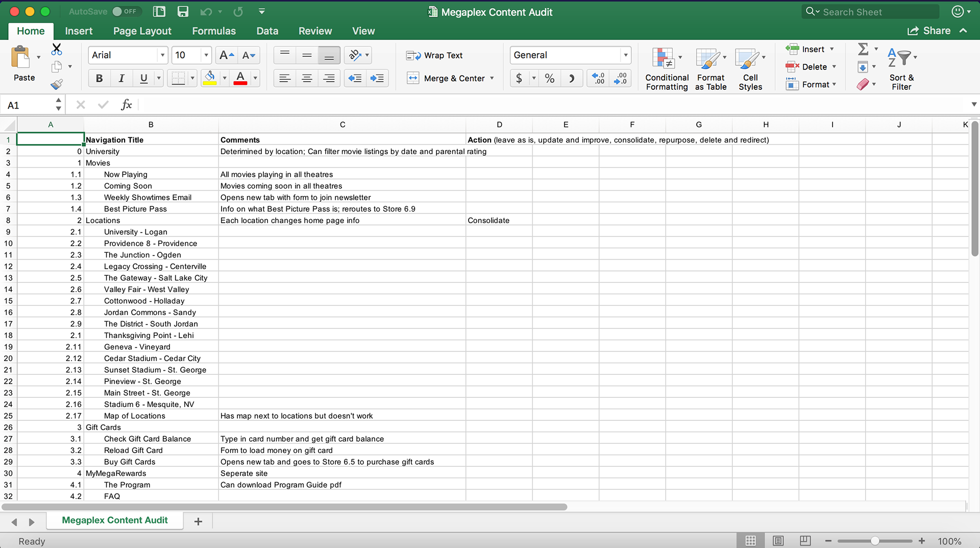Open the text orientation options
The height and width of the screenshot is (548, 980).
click(358, 55)
